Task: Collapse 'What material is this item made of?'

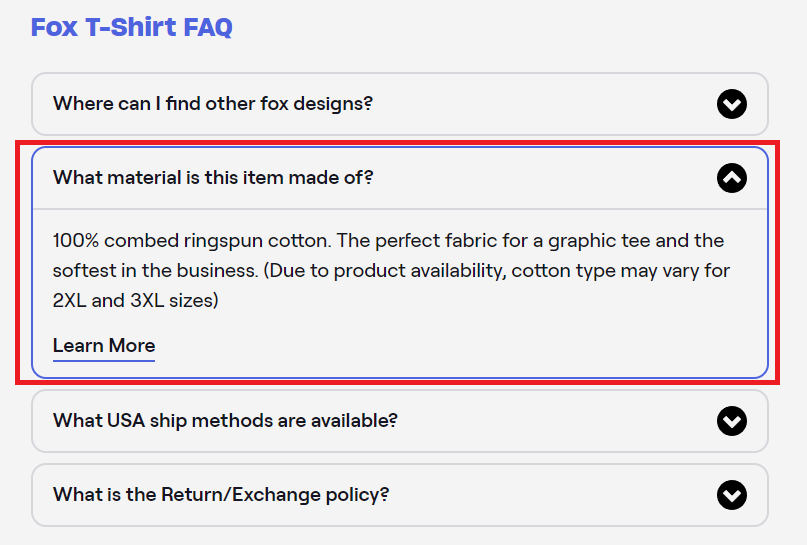Action: (x=400, y=178)
